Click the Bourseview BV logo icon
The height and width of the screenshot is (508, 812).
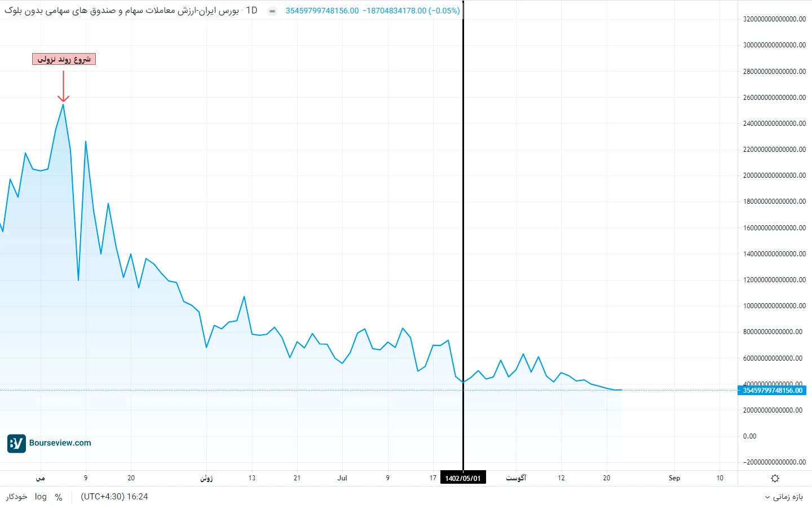pos(16,443)
